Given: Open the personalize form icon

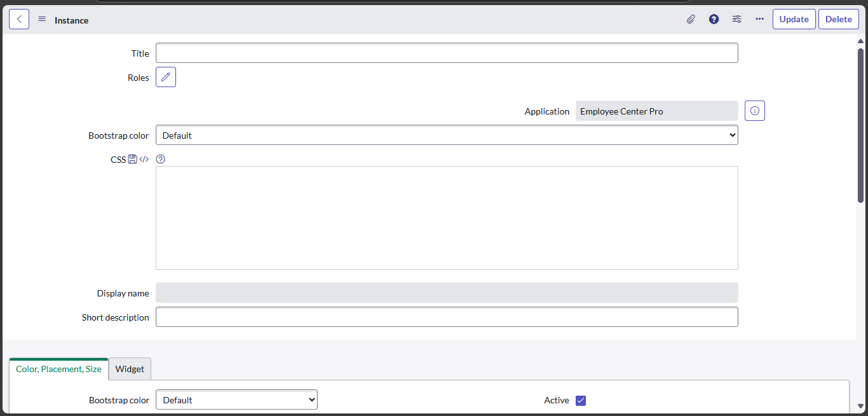Looking at the screenshot, I should [736, 19].
